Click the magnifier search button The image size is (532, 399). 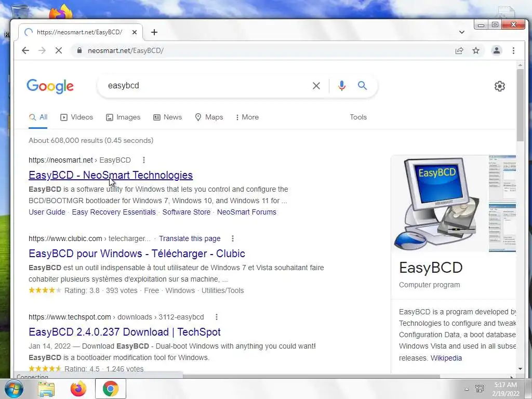pyautogui.click(x=362, y=86)
